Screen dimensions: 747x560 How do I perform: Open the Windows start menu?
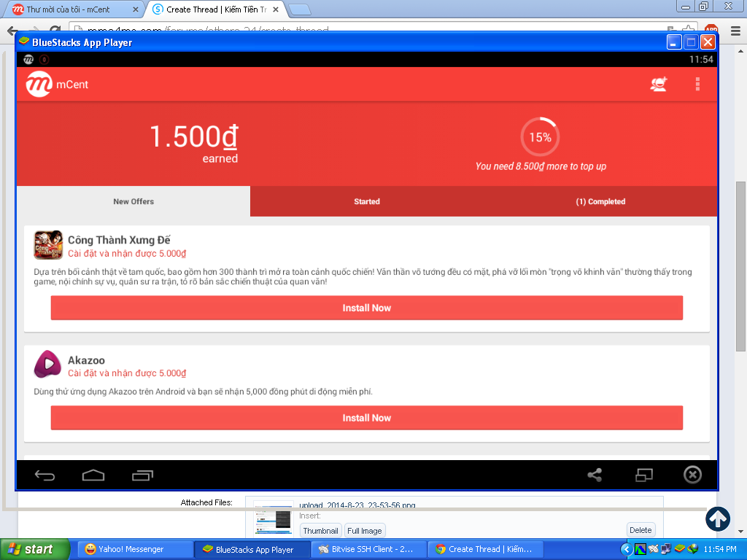click(35, 550)
